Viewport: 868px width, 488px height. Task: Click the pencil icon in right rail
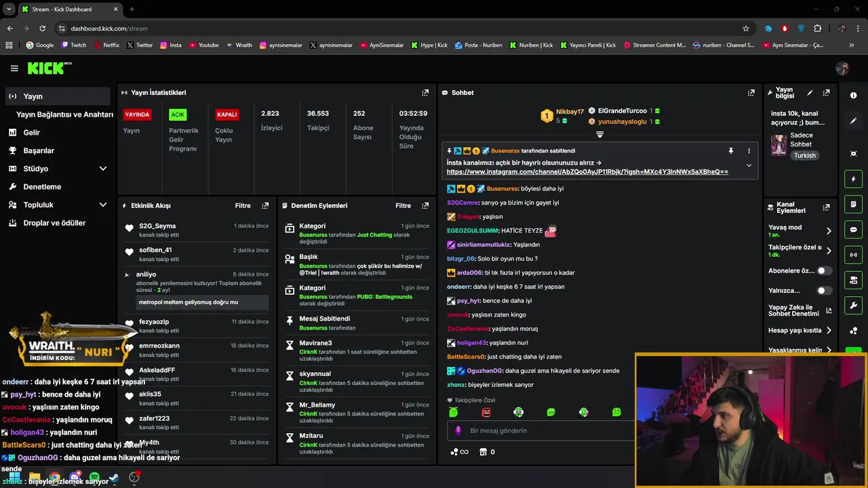click(853, 121)
